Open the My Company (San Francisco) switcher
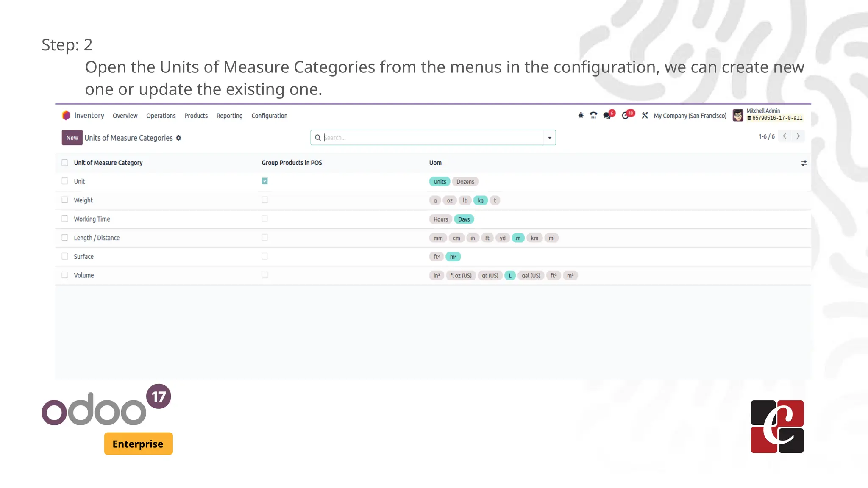868x488 pixels. tap(690, 116)
